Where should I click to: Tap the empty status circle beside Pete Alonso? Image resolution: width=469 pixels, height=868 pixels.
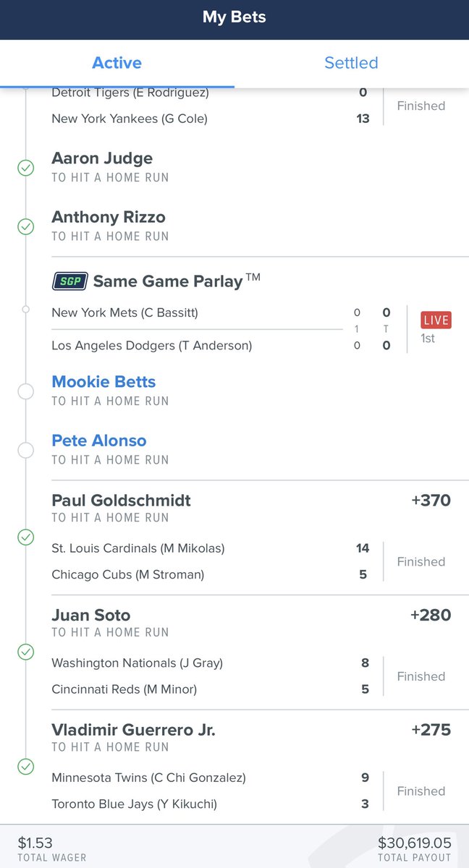click(x=25, y=450)
